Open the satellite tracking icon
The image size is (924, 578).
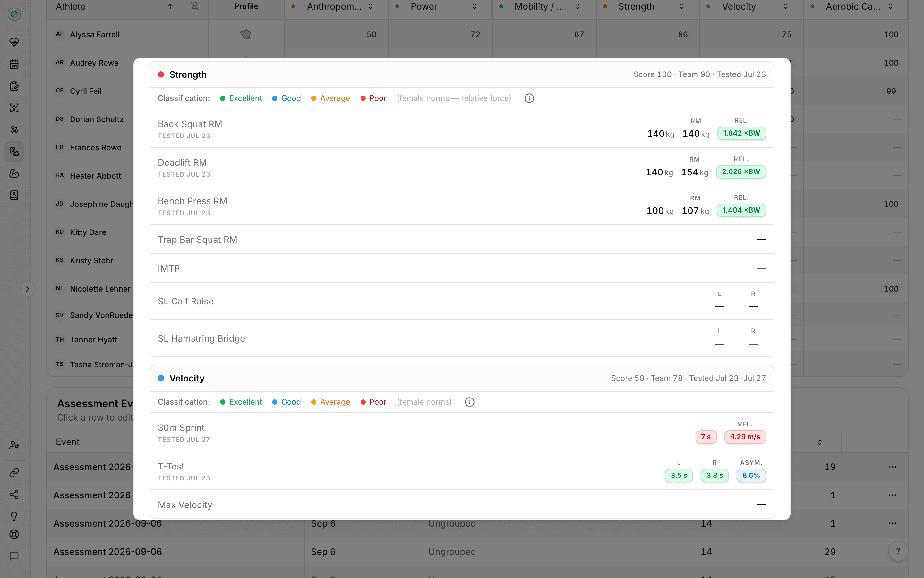[14, 130]
